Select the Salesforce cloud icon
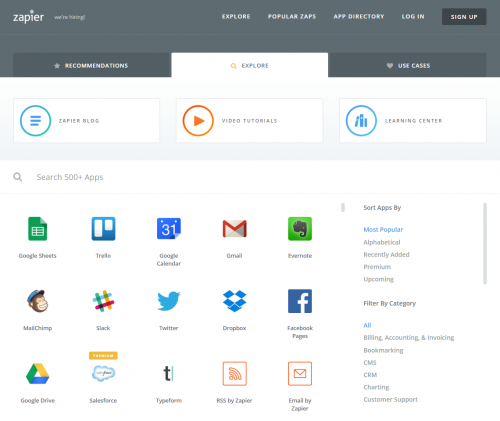Image resolution: width=500 pixels, height=421 pixels. [x=103, y=373]
